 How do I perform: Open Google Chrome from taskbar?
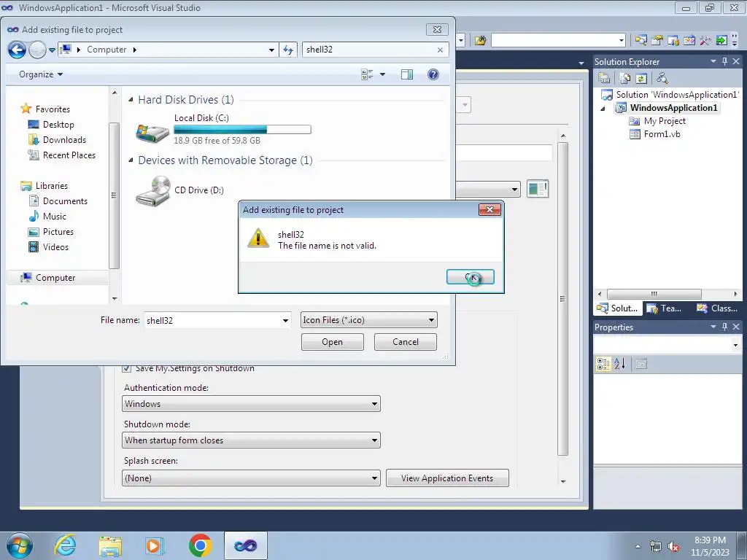click(200, 545)
